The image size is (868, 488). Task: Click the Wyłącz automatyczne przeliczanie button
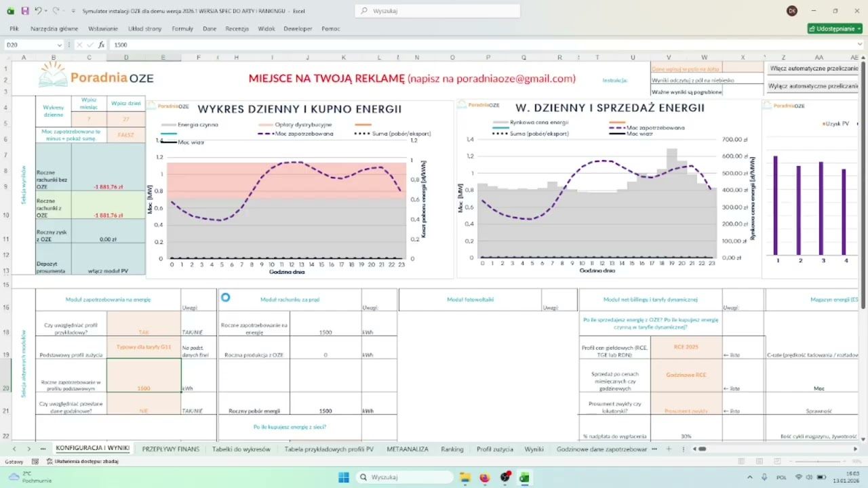(x=814, y=86)
